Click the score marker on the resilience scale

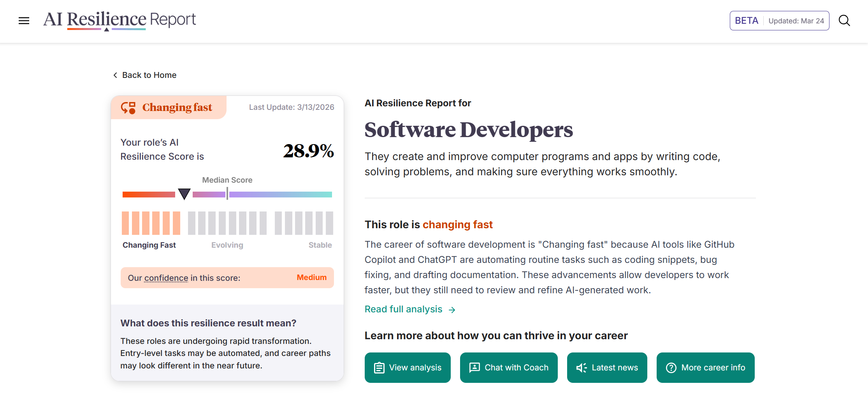pyautogui.click(x=184, y=194)
